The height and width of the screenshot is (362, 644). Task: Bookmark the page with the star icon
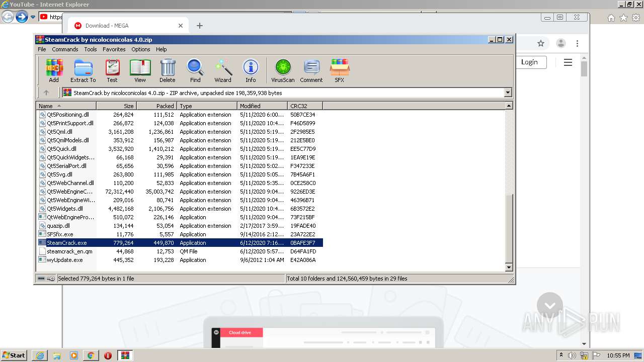pos(541,43)
